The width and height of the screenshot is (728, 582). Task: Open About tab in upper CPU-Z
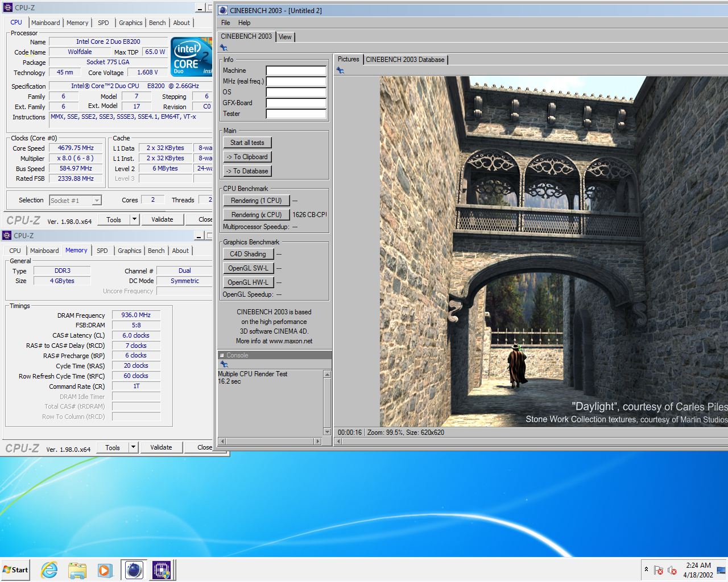(x=181, y=23)
